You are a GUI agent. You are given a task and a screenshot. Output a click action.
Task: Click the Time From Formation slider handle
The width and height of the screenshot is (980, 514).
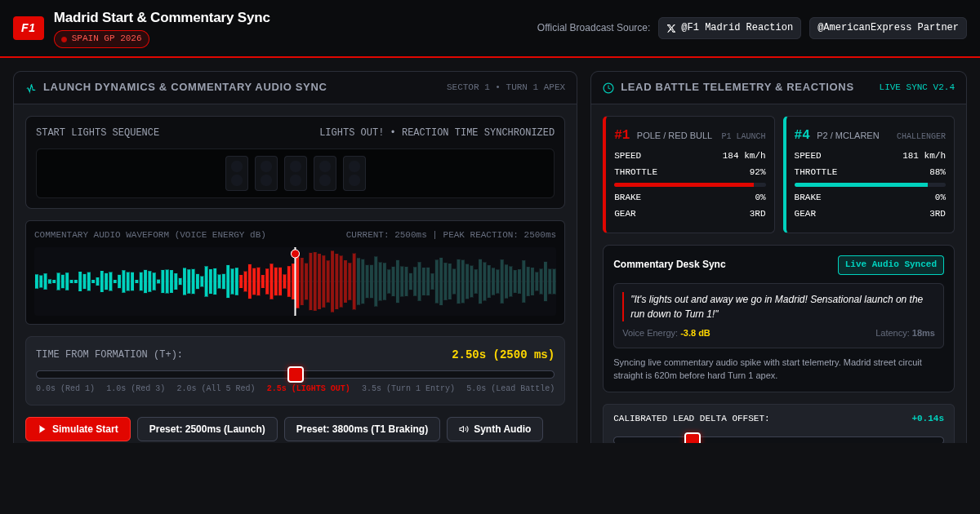click(296, 374)
